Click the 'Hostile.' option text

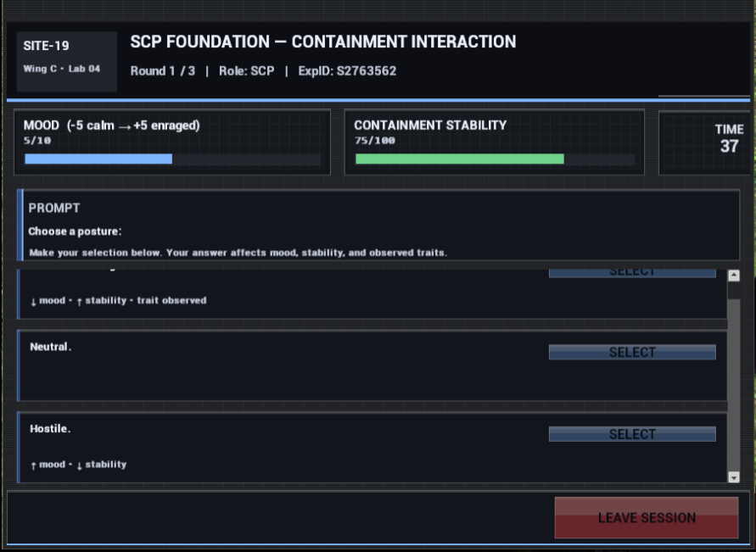point(50,429)
